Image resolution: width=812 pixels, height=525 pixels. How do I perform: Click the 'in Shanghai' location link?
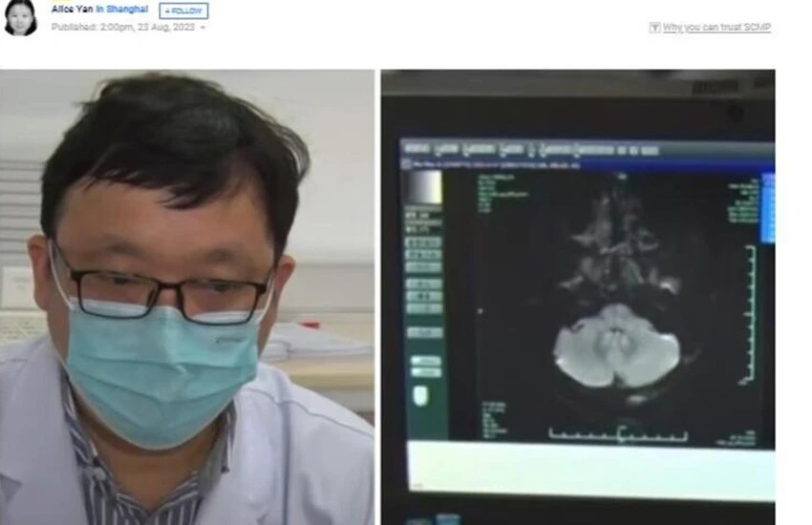121,10
